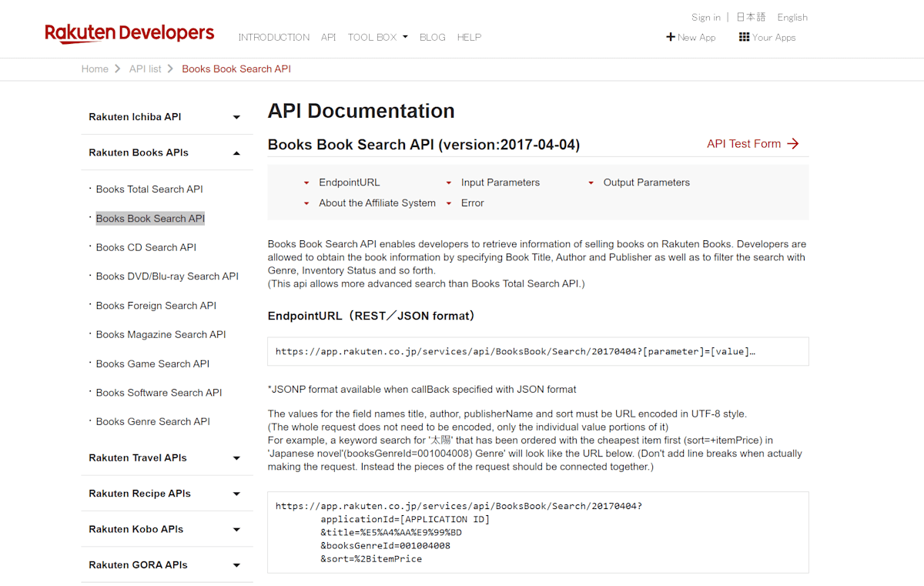Click the chevron after API list in breadcrumb
924x586 pixels.
coord(170,69)
